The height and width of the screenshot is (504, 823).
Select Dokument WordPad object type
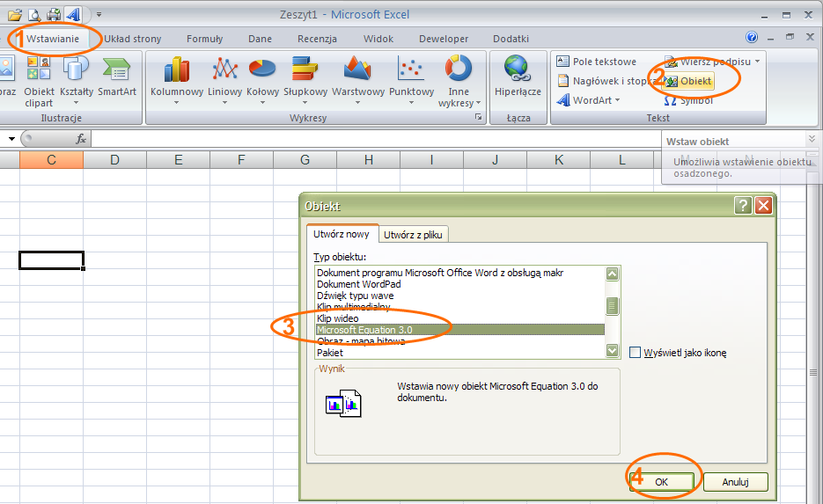pyautogui.click(x=359, y=284)
